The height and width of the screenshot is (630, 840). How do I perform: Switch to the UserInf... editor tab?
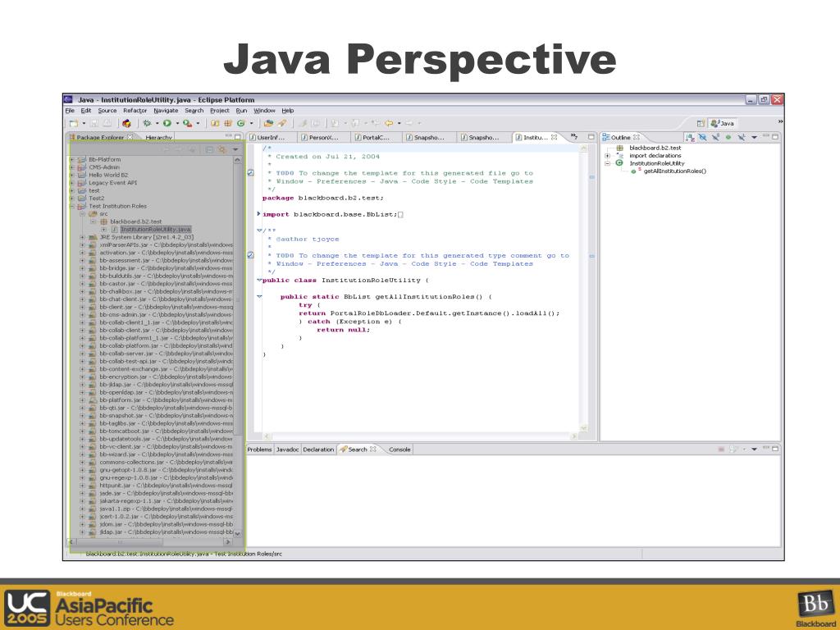271,138
